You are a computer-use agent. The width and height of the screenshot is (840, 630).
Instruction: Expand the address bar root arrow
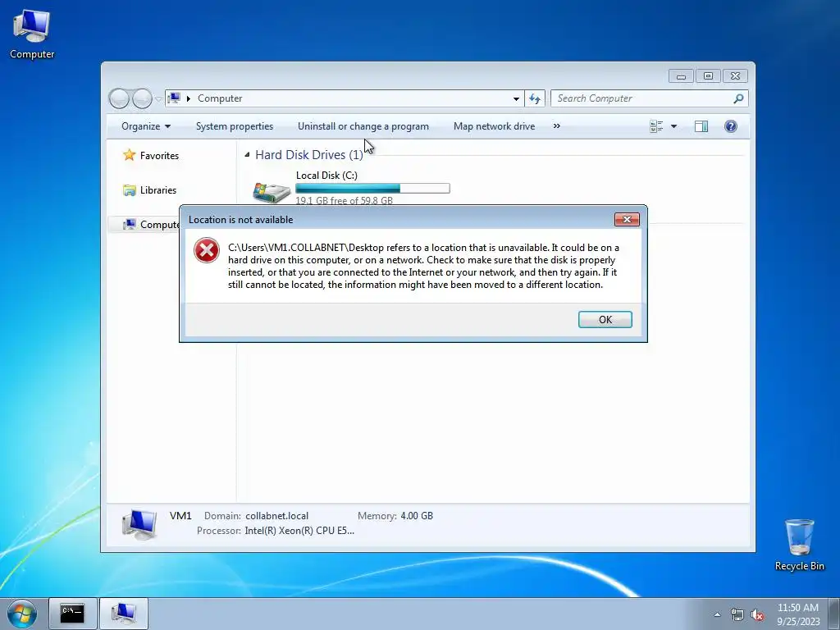coord(189,98)
